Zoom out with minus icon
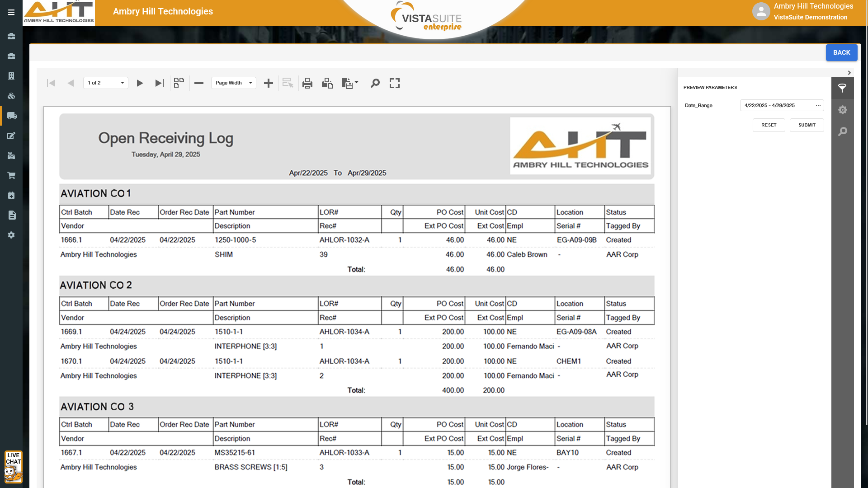This screenshot has height=488, width=868. click(x=199, y=83)
